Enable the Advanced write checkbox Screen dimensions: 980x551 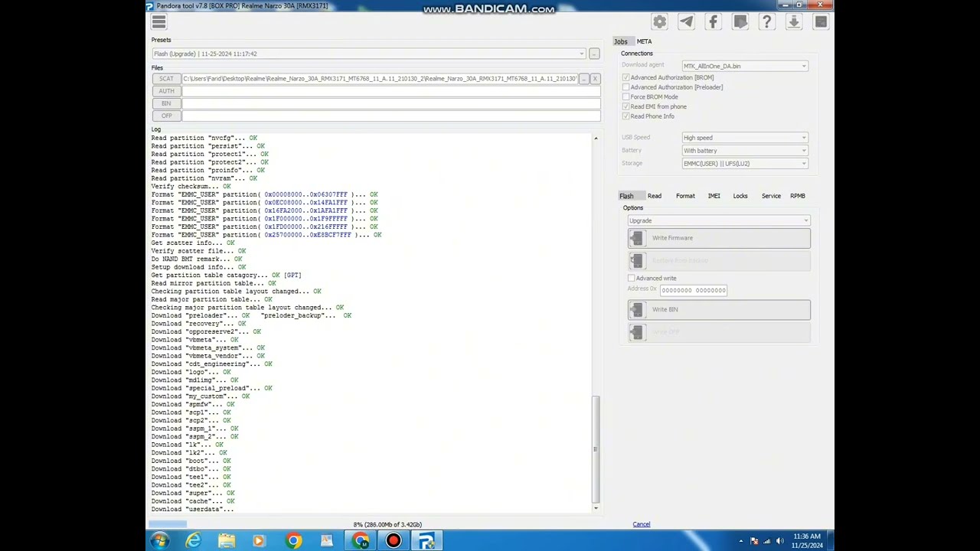(x=632, y=279)
